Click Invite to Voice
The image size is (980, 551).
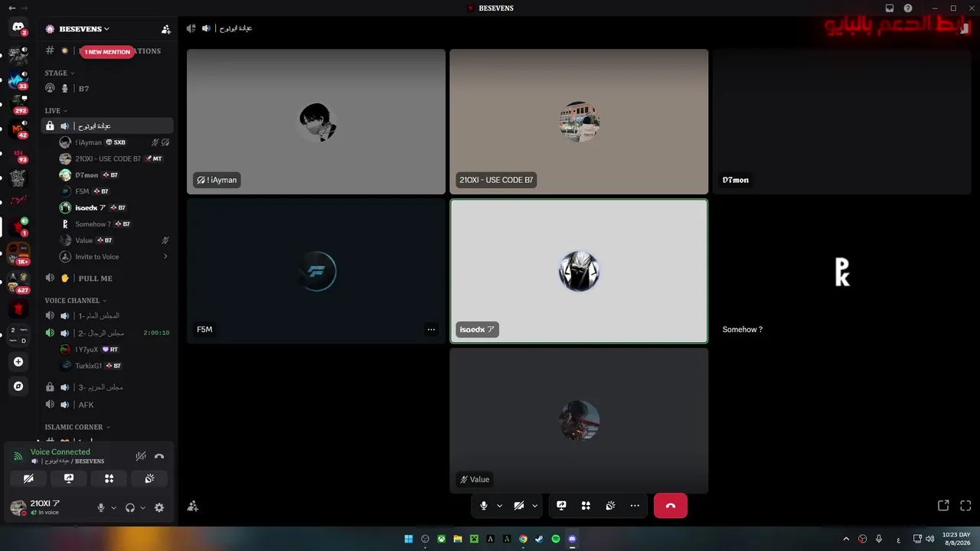coord(115,257)
